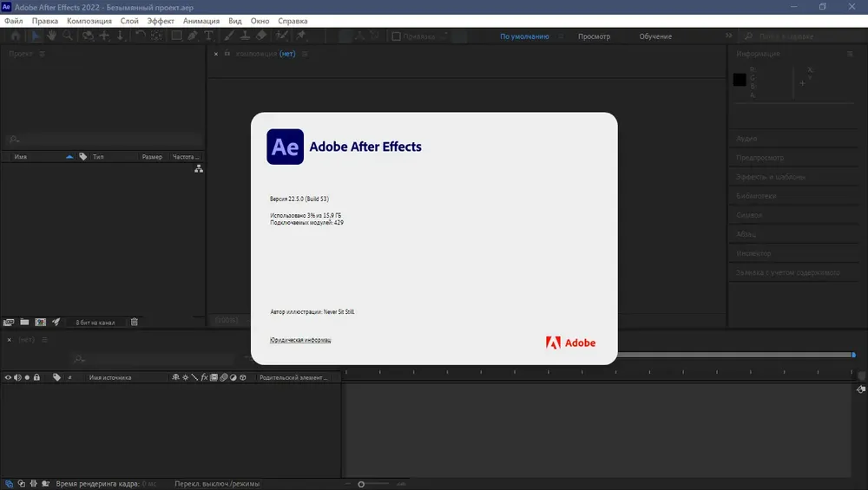The height and width of the screenshot is (490, 868).
Task: Open the timeline (нет) panel menu
Action: click(45, 340)
